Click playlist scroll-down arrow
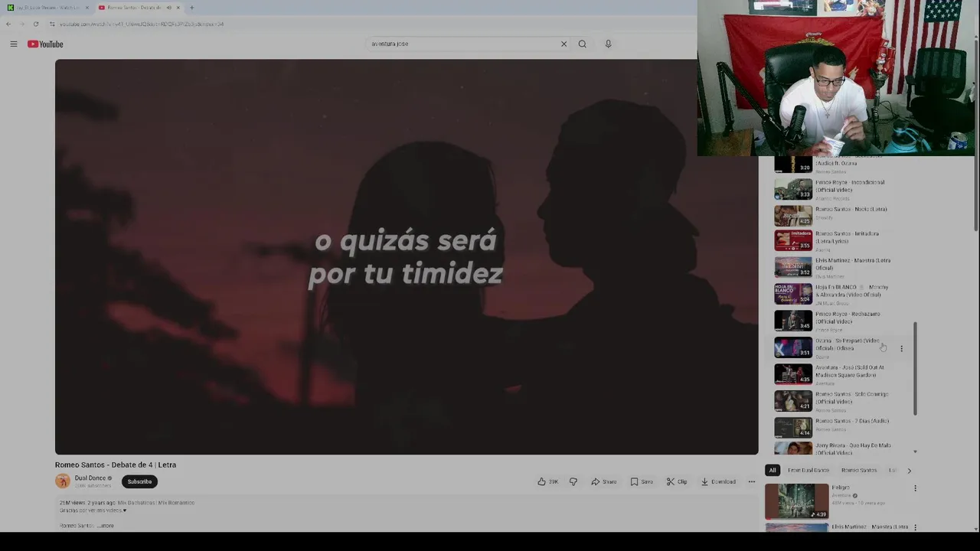980x551 pixels. 915,452
